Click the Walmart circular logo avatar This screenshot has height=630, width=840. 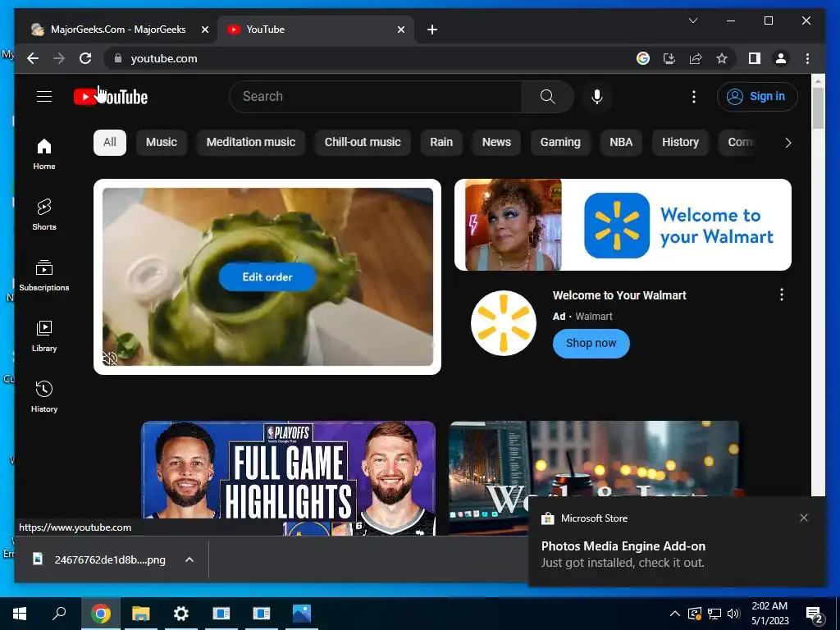(x=503, y=323)
